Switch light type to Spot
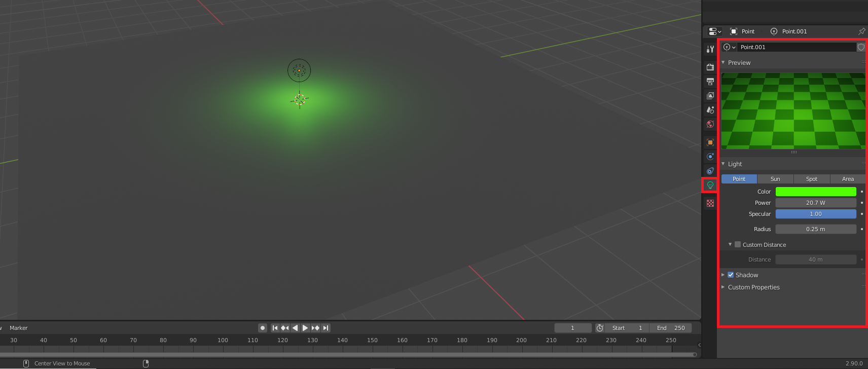Screen dimensions: 868x369 tap(812, 179)
